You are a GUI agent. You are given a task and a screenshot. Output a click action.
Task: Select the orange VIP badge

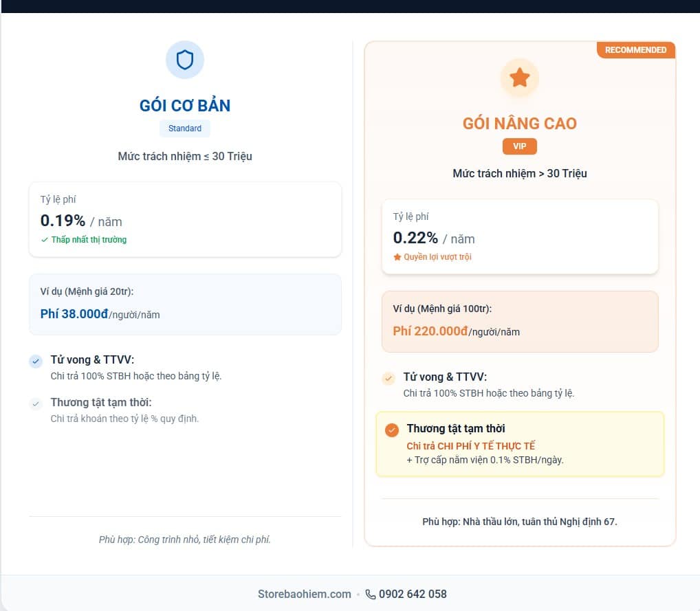[519, 146]
